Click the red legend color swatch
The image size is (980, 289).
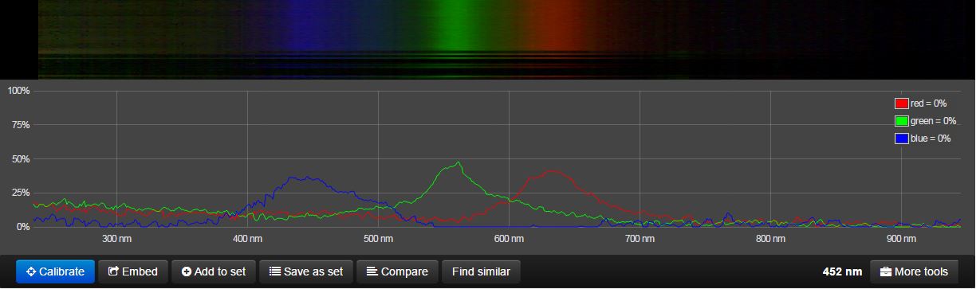point(902,103)
